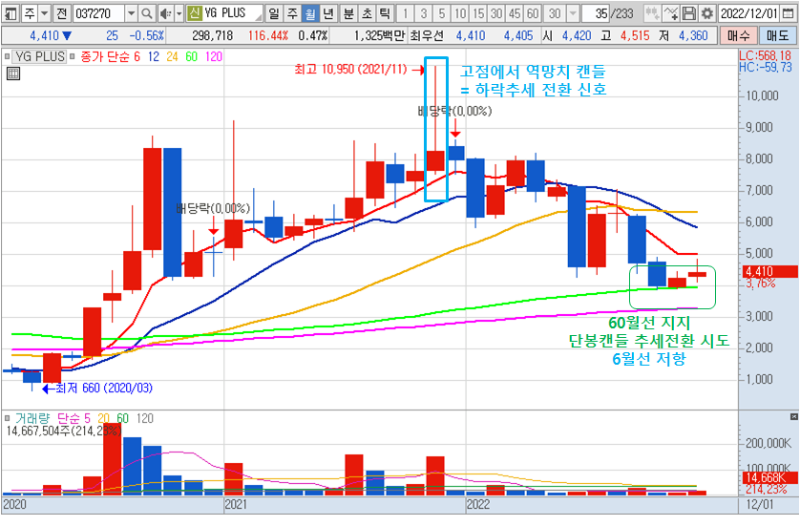The width and height of the screenshot is (800, 515).
Task: Click the 매수 buy button
Action: click(738, 36)
